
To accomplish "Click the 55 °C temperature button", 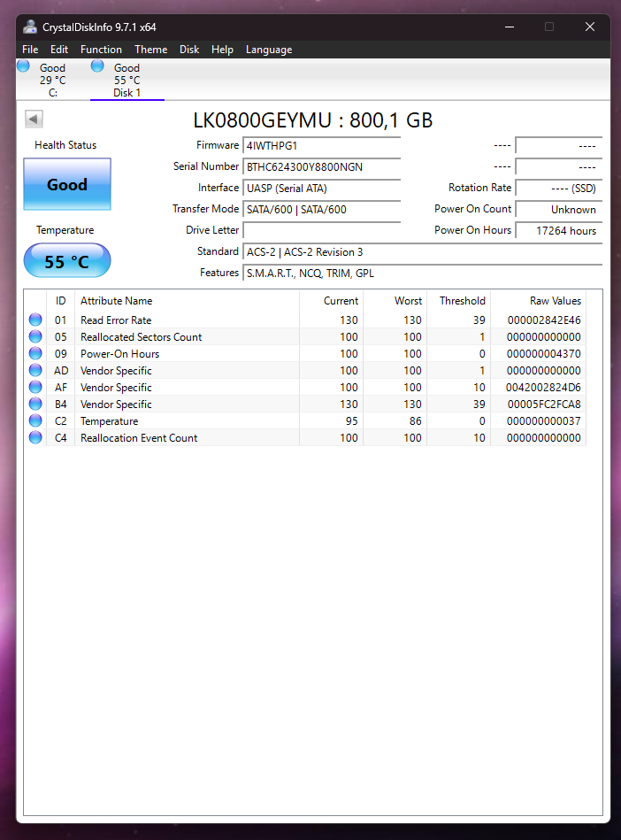I will pyautogui.click(x=67, y=261).
